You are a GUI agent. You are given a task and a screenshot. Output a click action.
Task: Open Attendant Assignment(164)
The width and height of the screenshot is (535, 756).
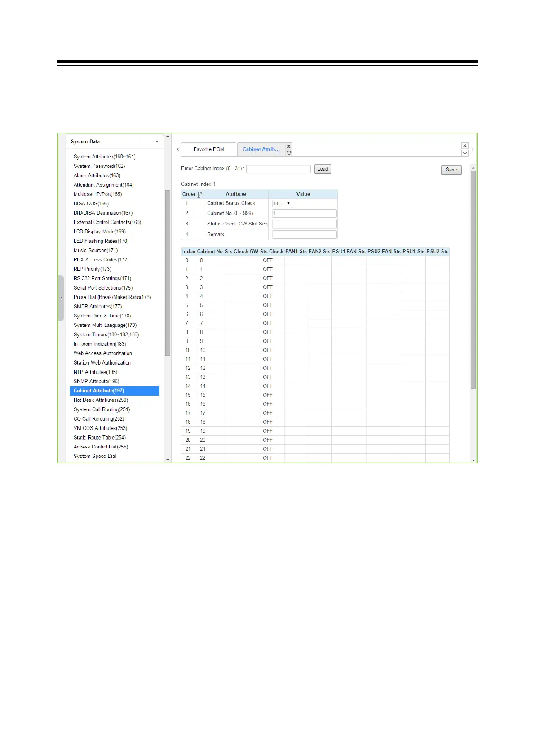(x=103, y=185)
